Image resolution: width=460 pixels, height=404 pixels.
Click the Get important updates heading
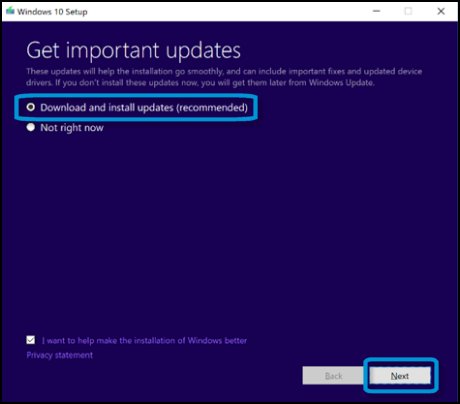pos(133,51)
